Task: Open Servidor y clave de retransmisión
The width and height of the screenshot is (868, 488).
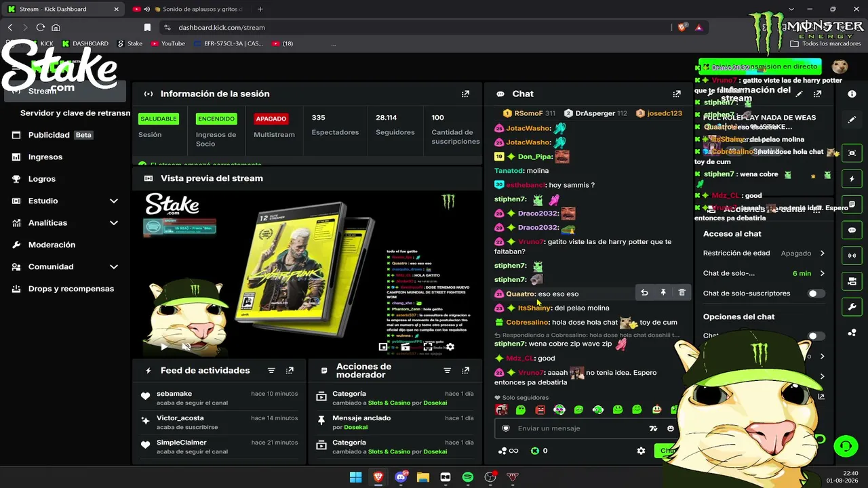Action: 75,113
